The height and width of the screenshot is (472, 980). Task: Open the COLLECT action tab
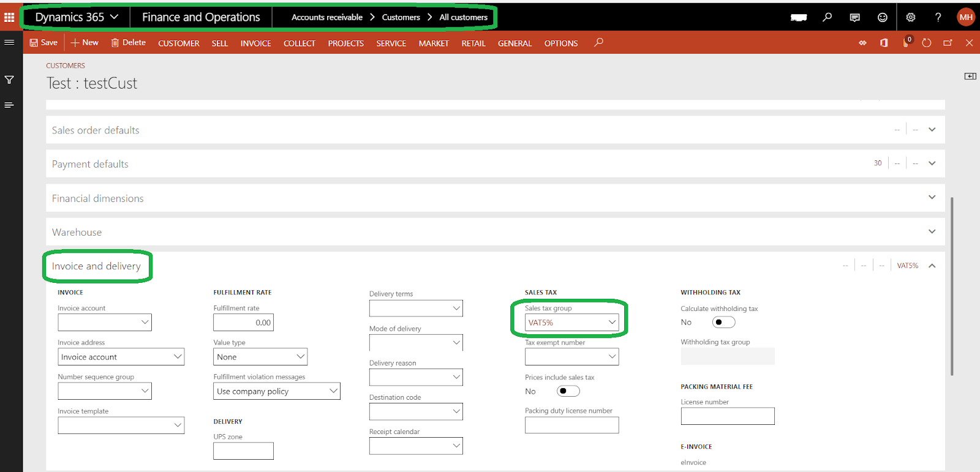pos(300,43)
